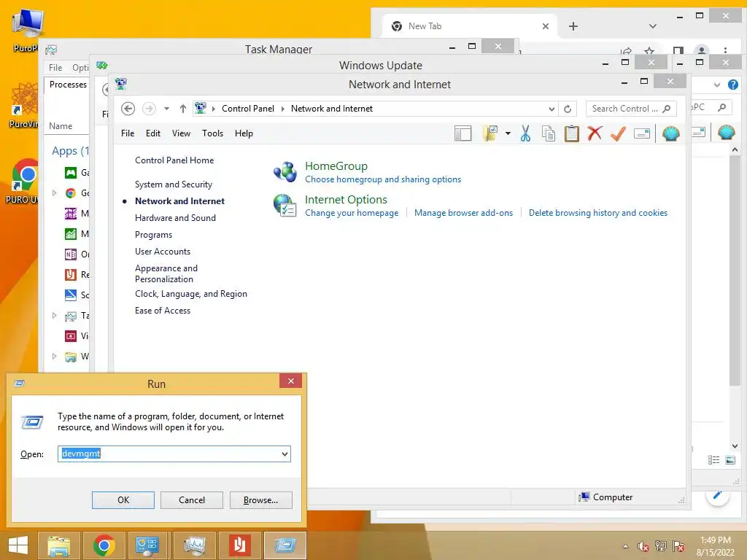Click the Control Panel taskbar icon

(x=147, y=545)
